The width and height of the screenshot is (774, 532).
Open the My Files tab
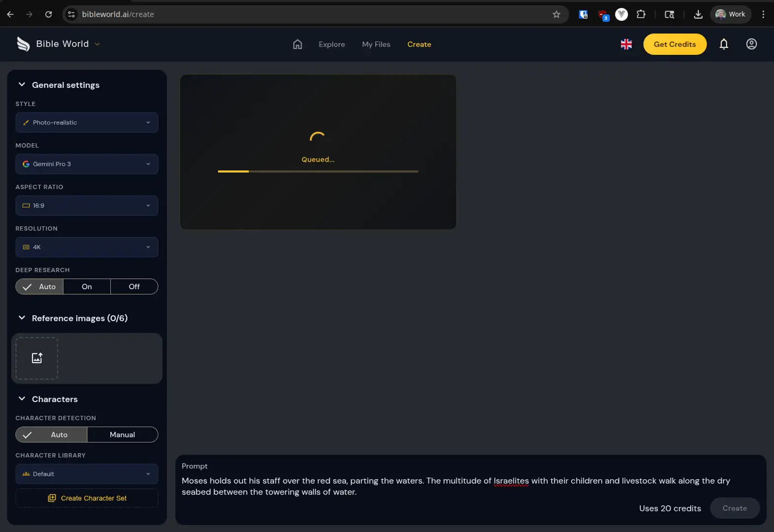tap(376, 44)
